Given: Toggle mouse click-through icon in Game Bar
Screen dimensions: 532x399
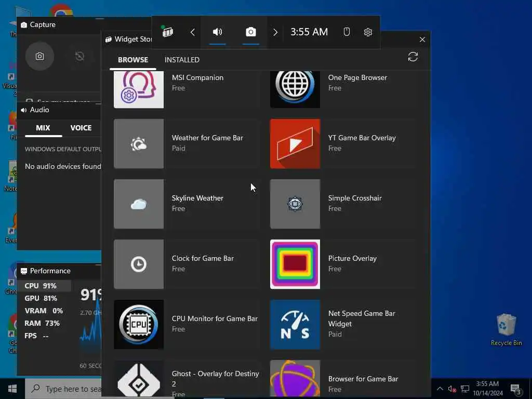Looking at the screenshot, I should tap(347, 32).
